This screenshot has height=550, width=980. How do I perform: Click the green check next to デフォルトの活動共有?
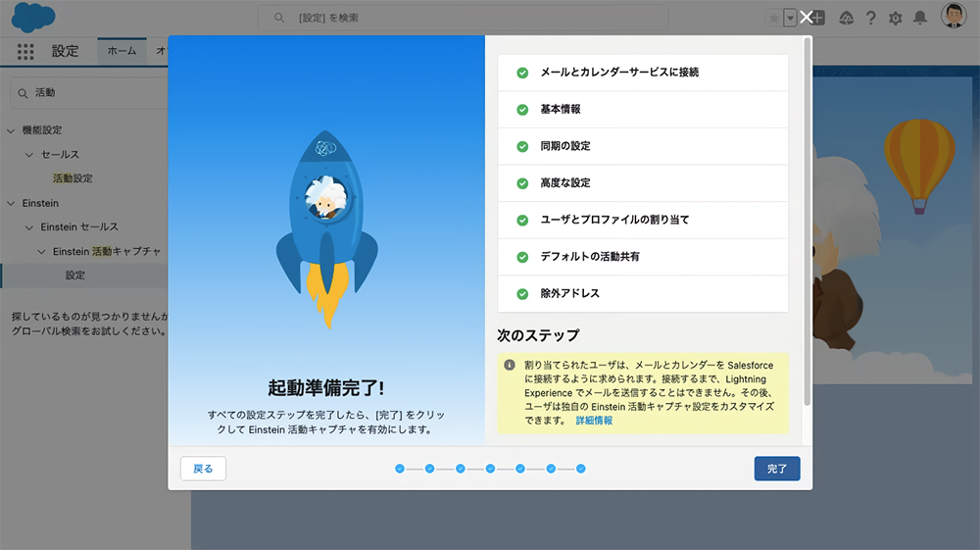coord(522,258)
